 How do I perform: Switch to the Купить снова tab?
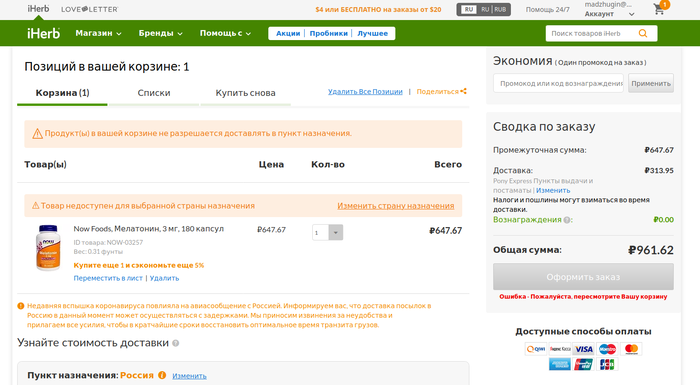(x=246, y=93)
